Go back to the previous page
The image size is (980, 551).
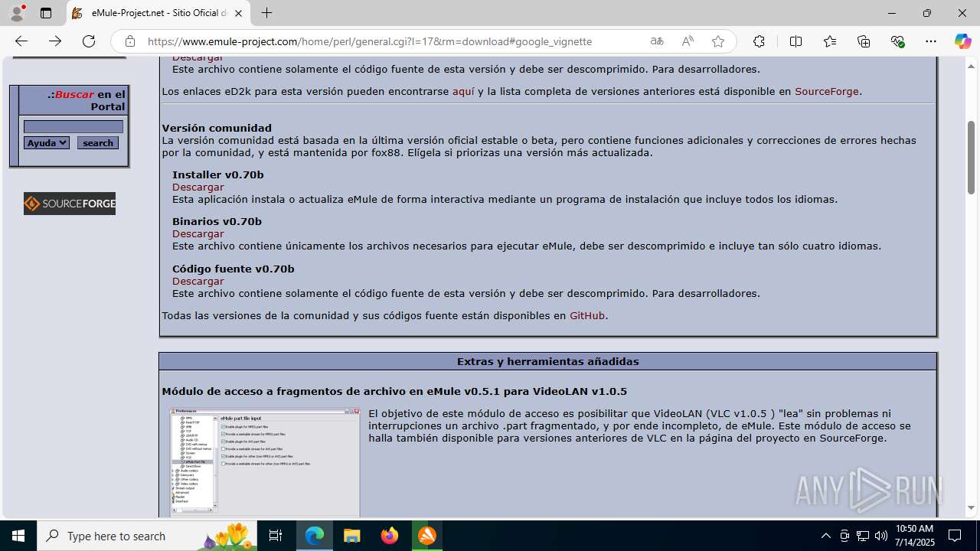[21, 41]
